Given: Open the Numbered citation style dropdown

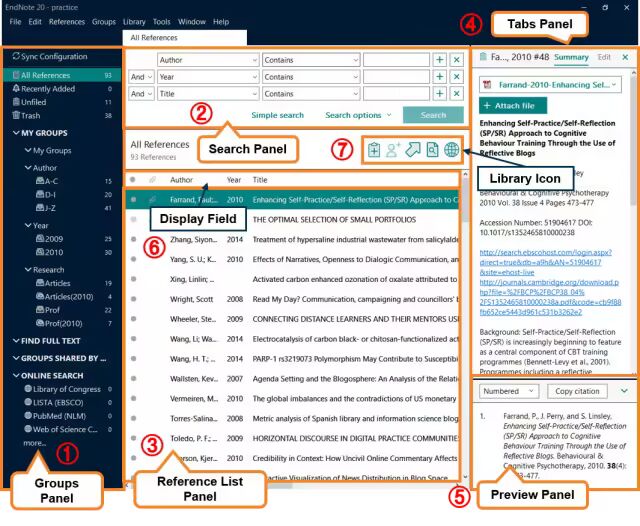Looking at the screenshot, I should pyautogui.click(x=509, y=391).
